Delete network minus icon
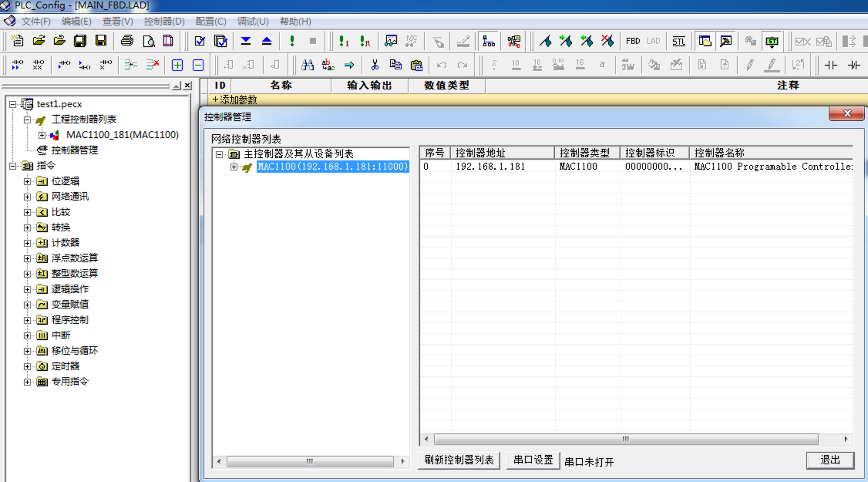The width and height of the screenshot is (868, 482). click(x=198, y=65)
